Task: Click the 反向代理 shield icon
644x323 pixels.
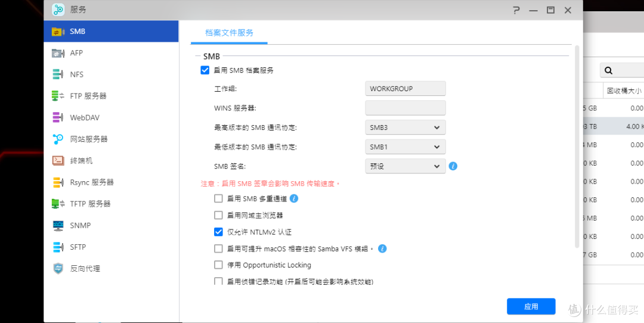Action: [58, 269]
